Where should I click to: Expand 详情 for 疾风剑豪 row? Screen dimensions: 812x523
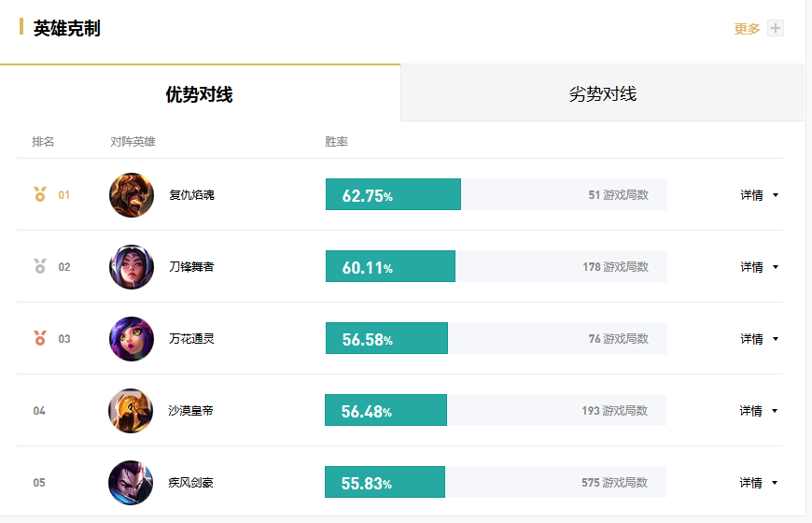pos(759,483)
